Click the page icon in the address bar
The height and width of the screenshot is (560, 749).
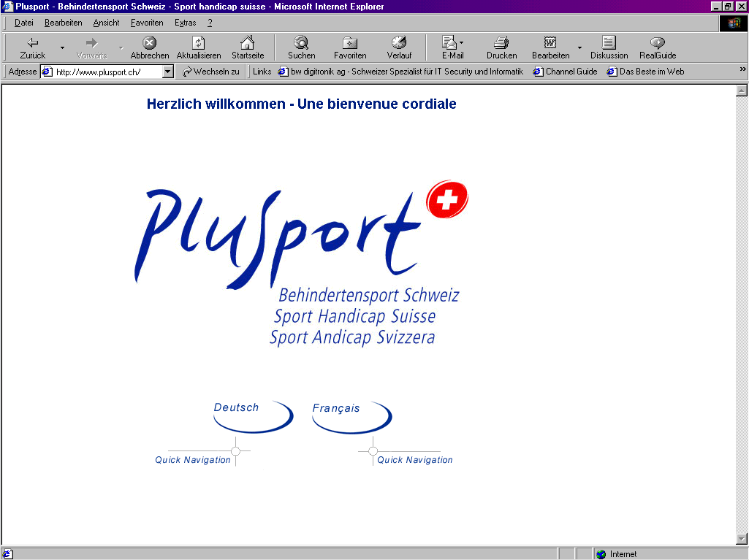coord(47,72)
